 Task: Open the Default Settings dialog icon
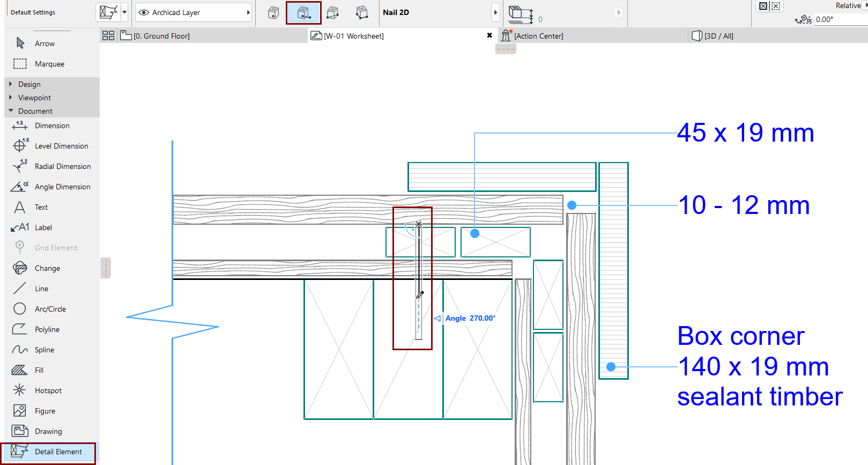[108, 12]
